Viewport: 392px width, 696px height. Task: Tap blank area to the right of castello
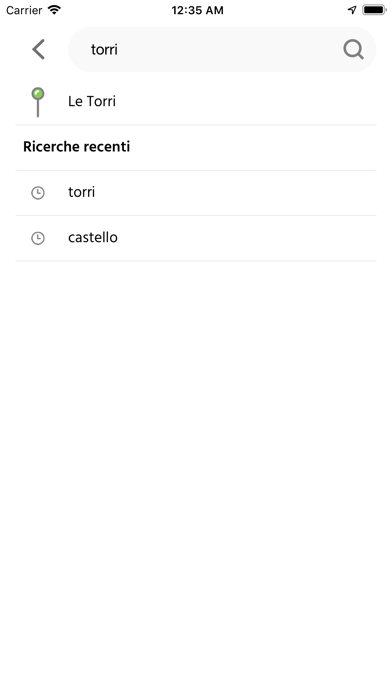(247, 238)
